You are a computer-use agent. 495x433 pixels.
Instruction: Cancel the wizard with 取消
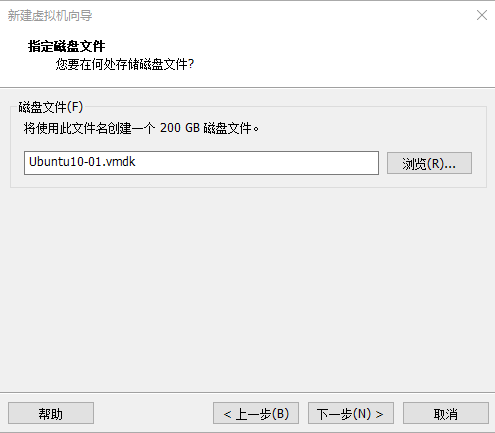pyautogui.click(x=446, y=413)
